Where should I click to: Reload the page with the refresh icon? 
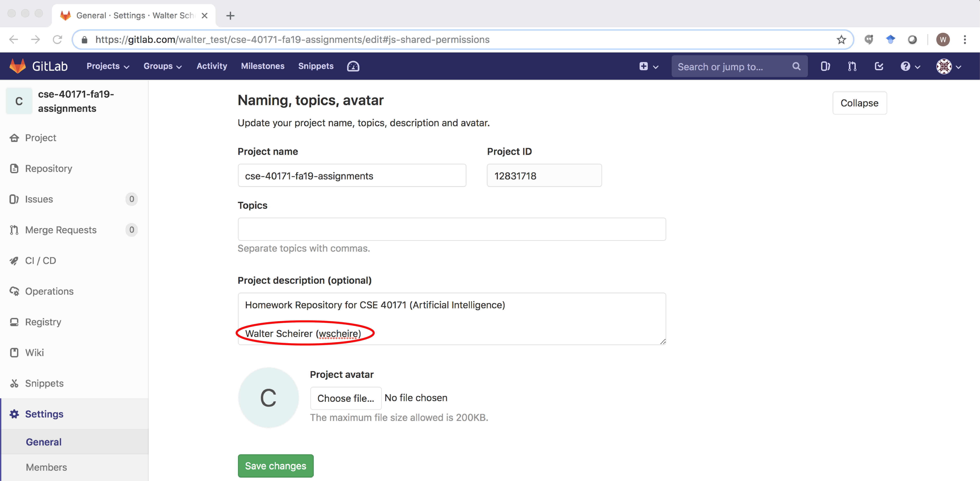coord(57,40)
